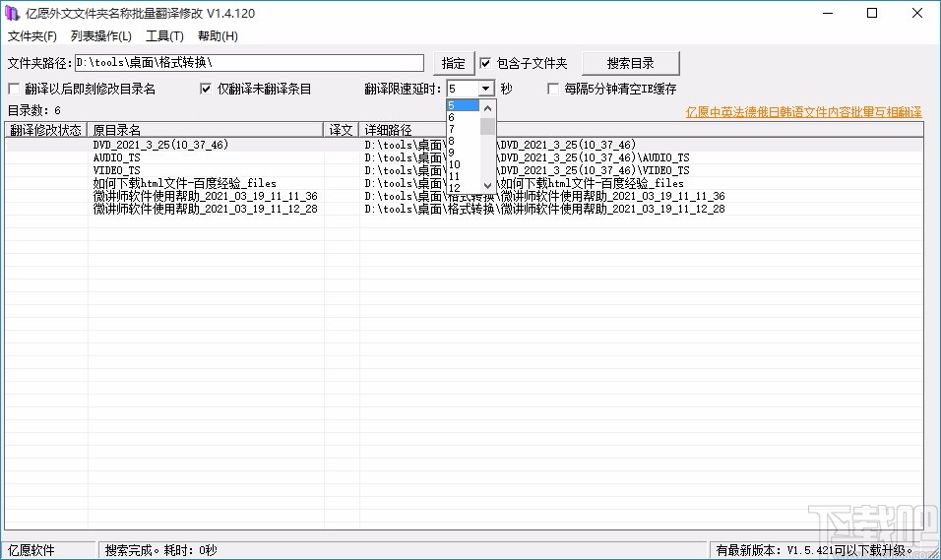Click the 文件夹路径 input field
This screenshot has width=941, height=560.
(249, 62)
